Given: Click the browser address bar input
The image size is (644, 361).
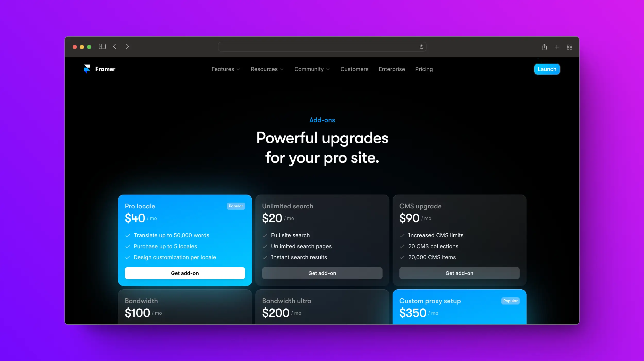Looking at the screenshot, I should pyautogui.click(x=322, y=46).
